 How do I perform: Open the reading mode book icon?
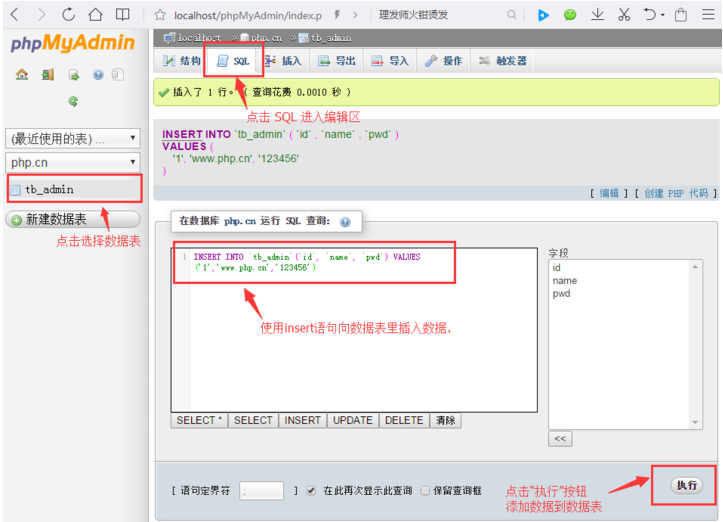pos(122,15)
